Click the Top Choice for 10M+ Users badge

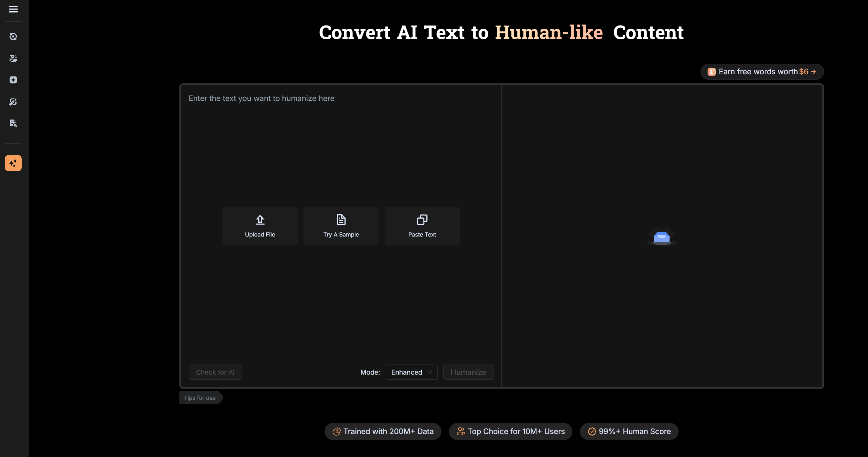(x=510, y=432)
